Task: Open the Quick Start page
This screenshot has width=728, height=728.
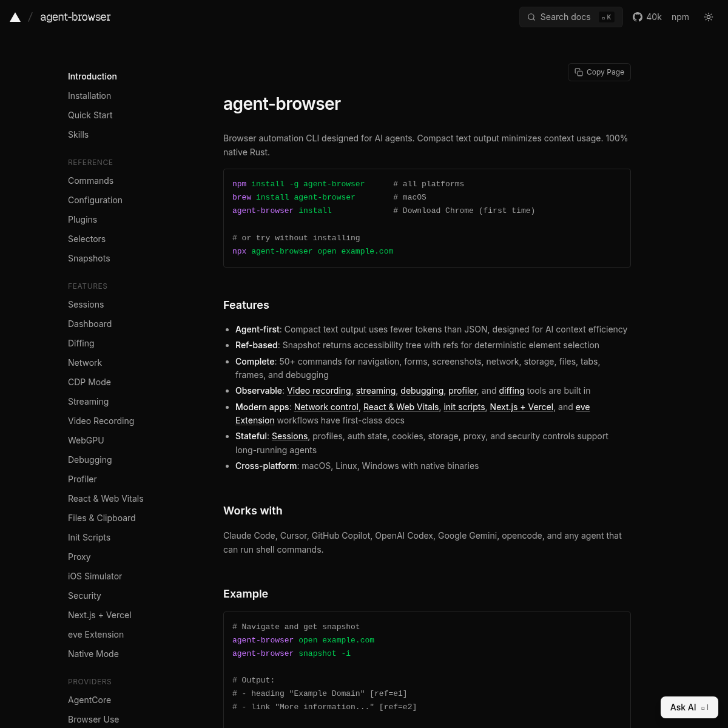Action: point(90,115)
